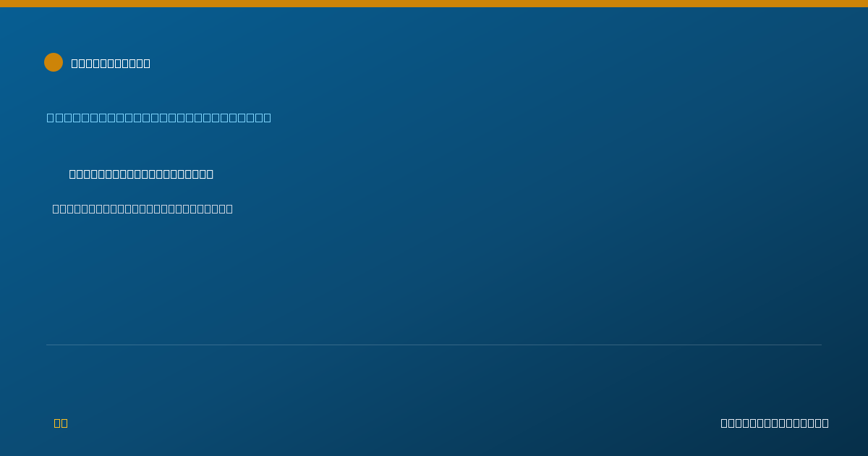Click the white footer text at bottom right
This screenshot has height=456, width=868.
tap(775, 423)
